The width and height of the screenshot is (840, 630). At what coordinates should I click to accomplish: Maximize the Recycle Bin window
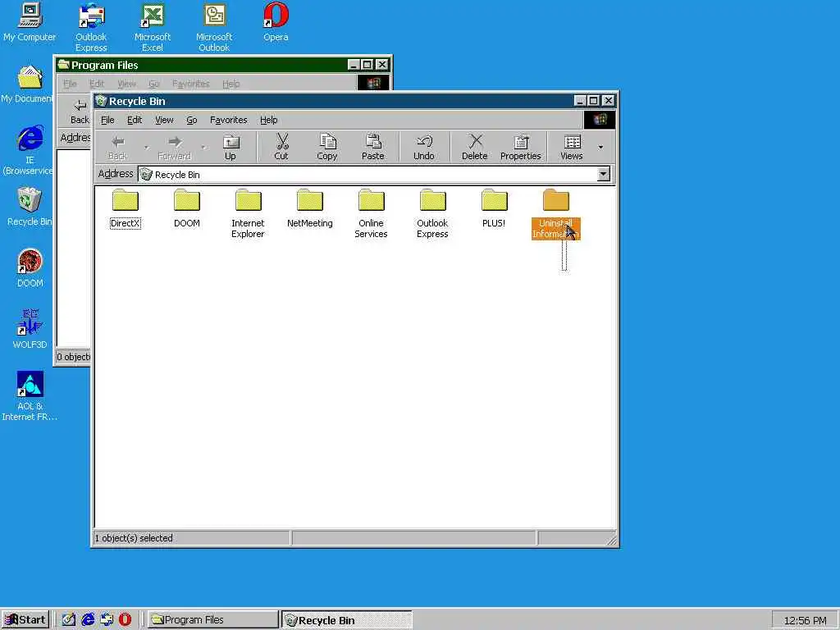pos(594,101)
